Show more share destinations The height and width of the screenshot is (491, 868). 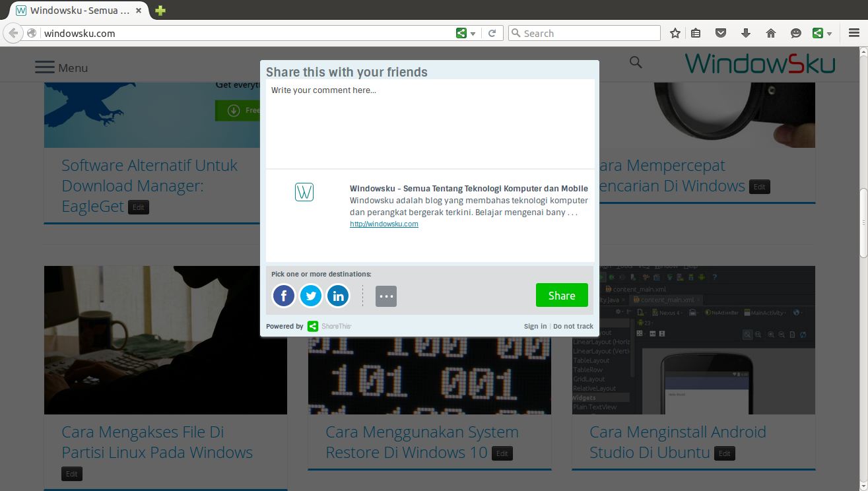click(386, 296)
